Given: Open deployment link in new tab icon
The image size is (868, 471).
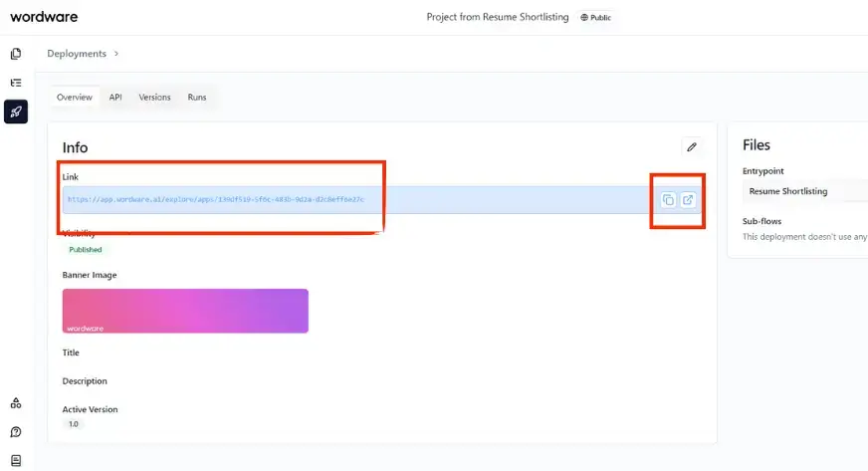Looking at the screenshot, I should pyautogui.click(x=688, y=200).
